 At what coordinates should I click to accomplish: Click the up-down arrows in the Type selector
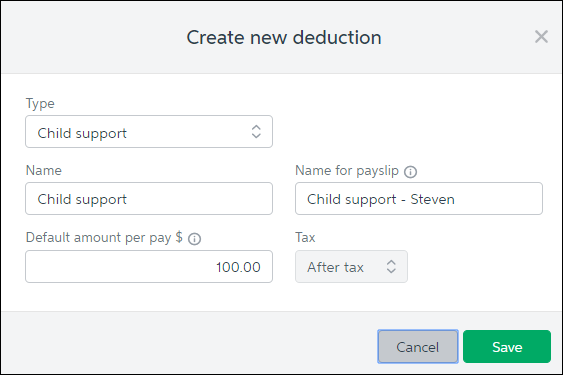[x=256, y=131]
